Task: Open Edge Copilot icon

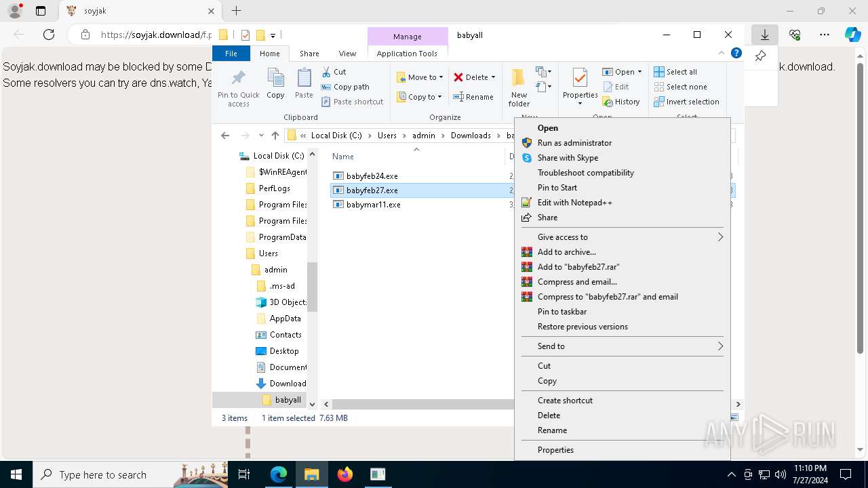Action: pos(852,35)
